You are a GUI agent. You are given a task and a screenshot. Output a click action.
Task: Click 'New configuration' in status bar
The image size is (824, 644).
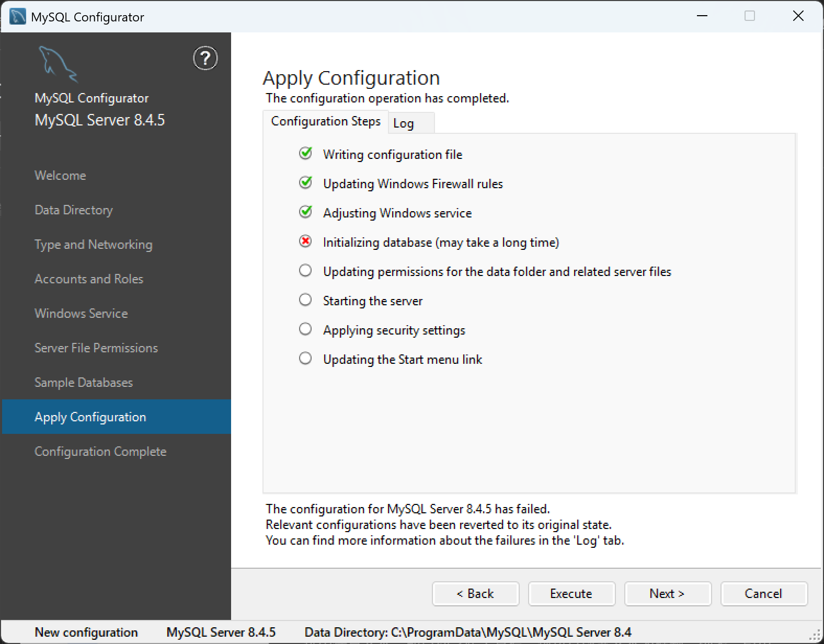click(86, 632)
